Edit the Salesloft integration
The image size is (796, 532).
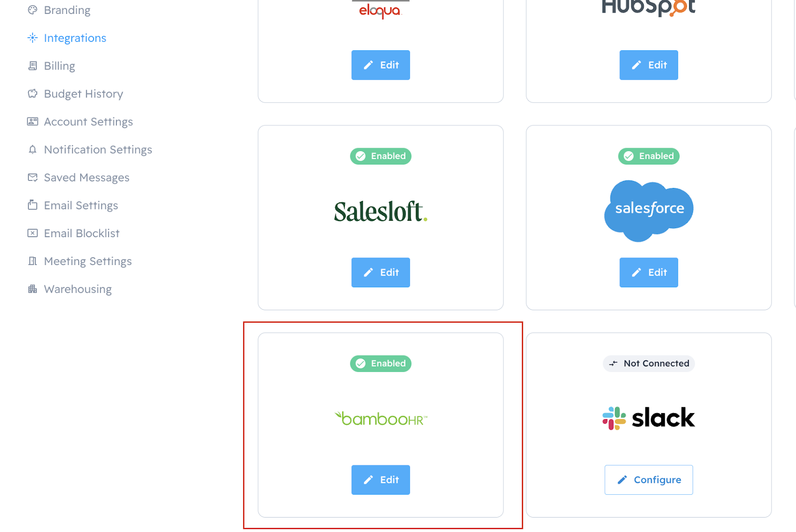point(381,272)
